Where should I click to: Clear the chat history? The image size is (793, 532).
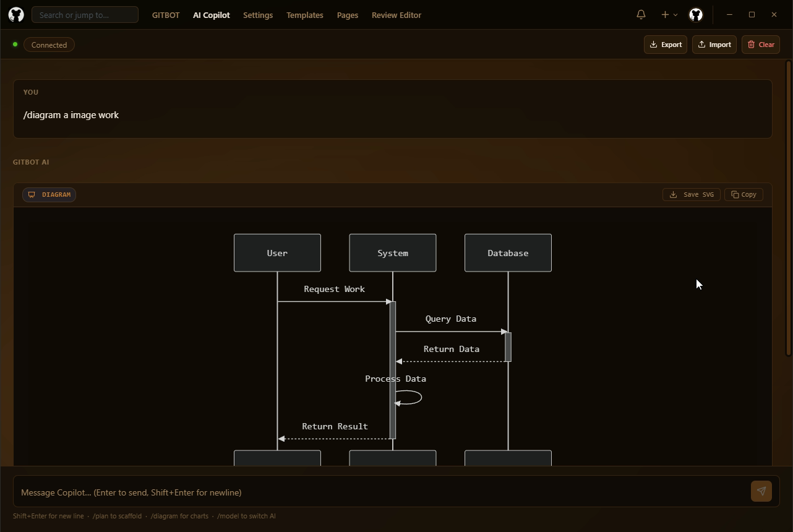(760, 45)
